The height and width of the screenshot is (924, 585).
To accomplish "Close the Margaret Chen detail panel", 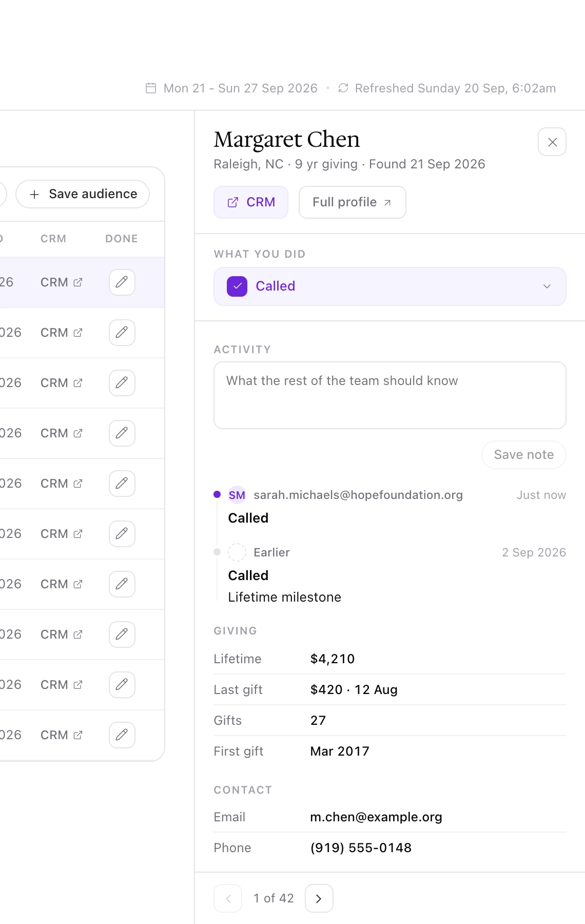I will [552, 142].
